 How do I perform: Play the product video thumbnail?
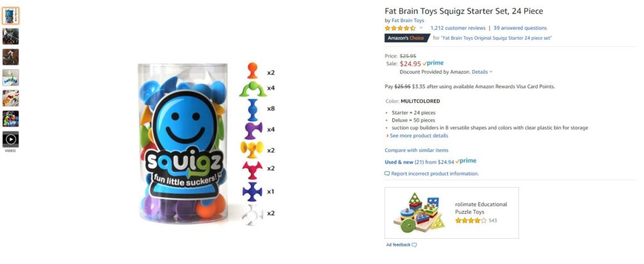11,139
